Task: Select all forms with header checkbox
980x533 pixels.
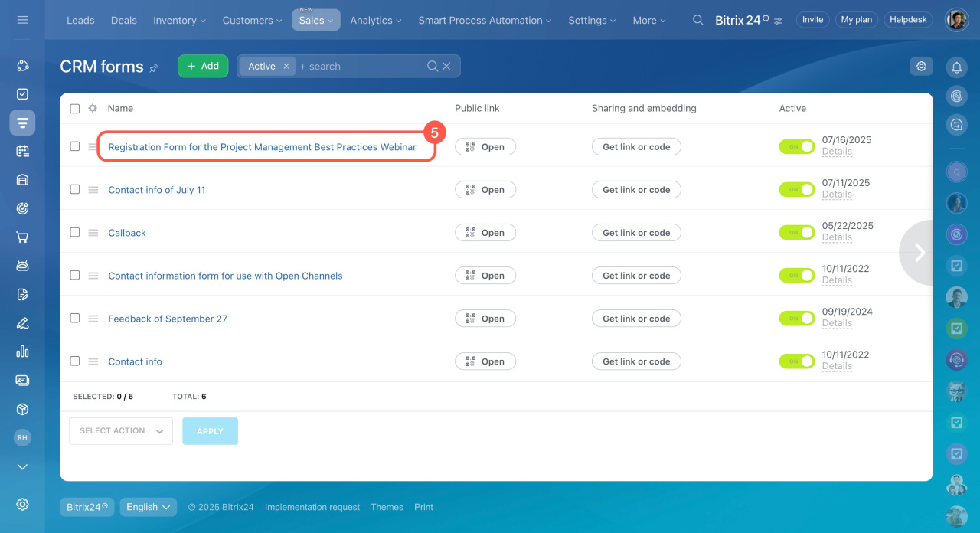Action: click(x=75, y=109)
